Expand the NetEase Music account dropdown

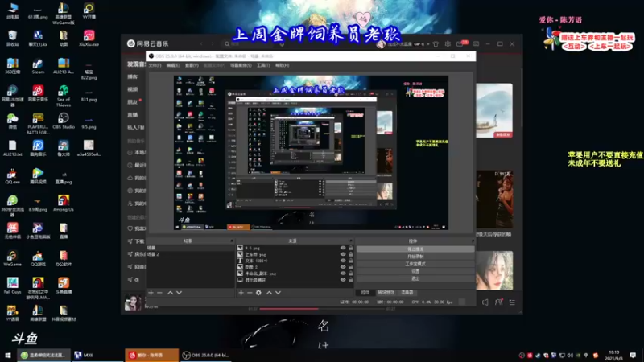coord(428,44)
